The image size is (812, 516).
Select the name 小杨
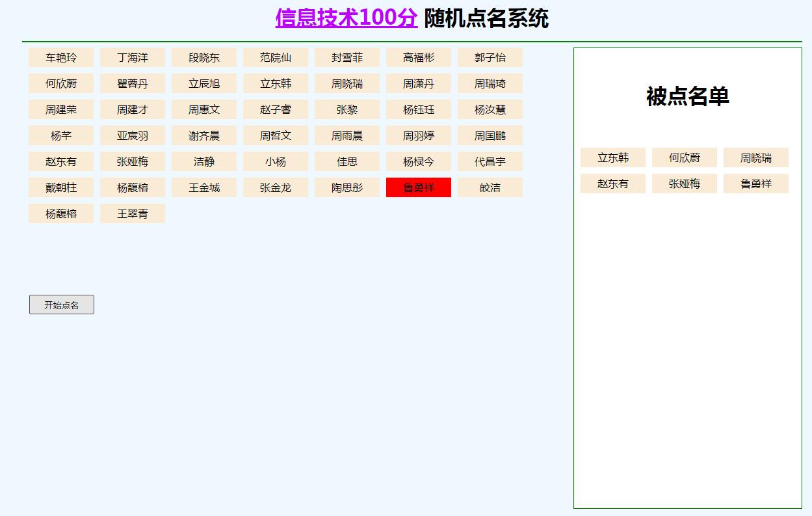[x=276, y=161]
